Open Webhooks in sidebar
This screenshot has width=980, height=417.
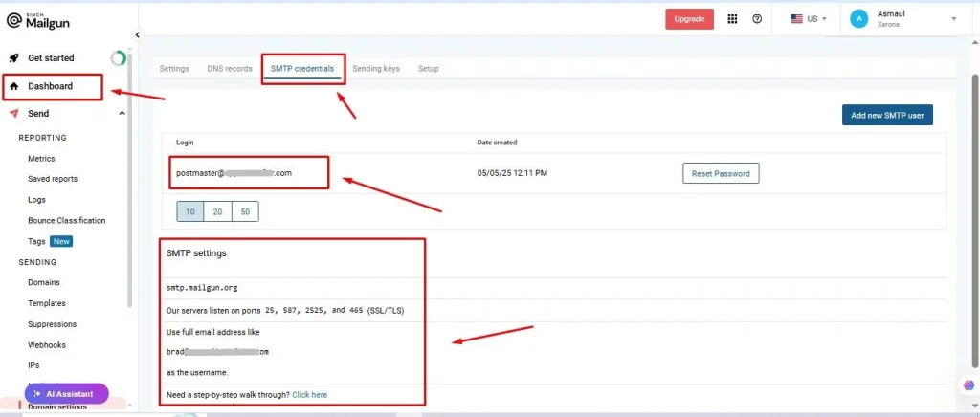(47, 344)
